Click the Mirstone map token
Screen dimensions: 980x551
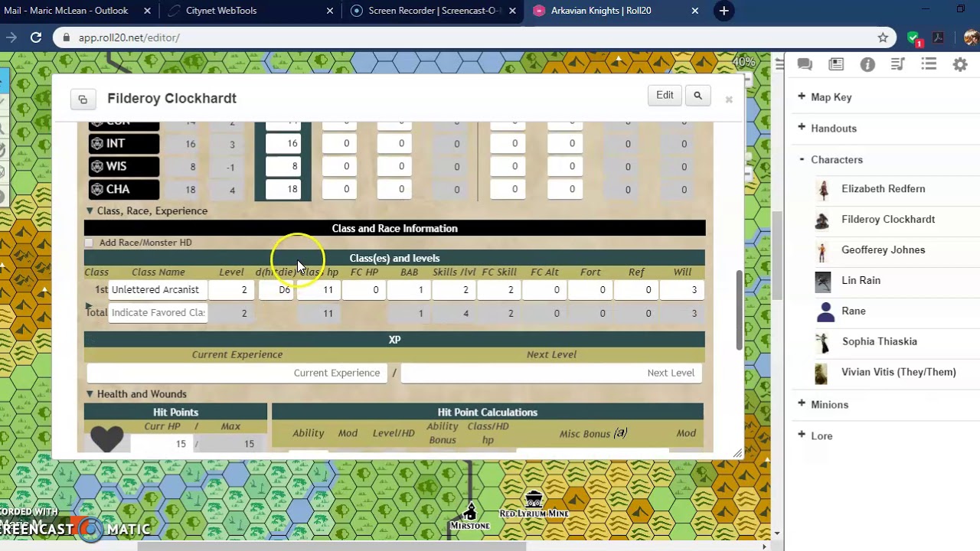coord(470,514)
